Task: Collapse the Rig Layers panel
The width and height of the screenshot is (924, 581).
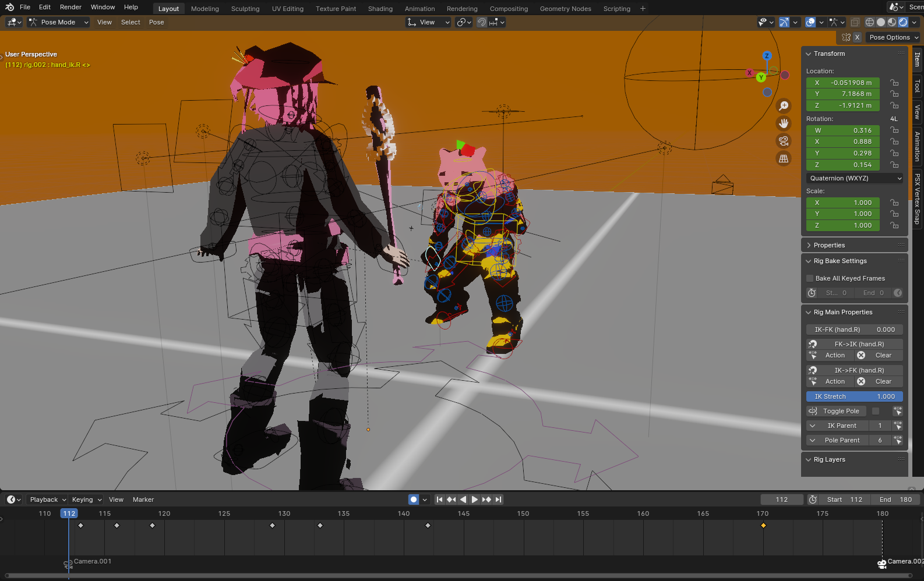Action: 809,459
